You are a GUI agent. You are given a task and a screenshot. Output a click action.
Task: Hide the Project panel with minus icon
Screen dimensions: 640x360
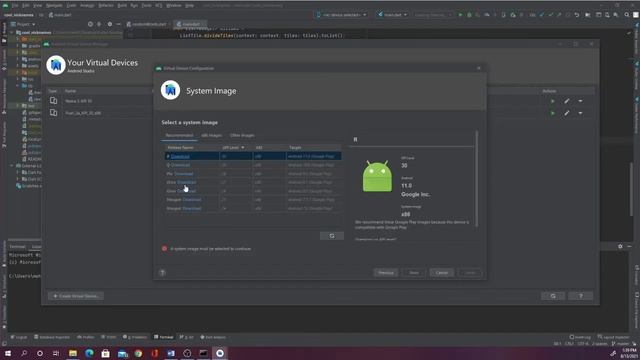(118, 24)
